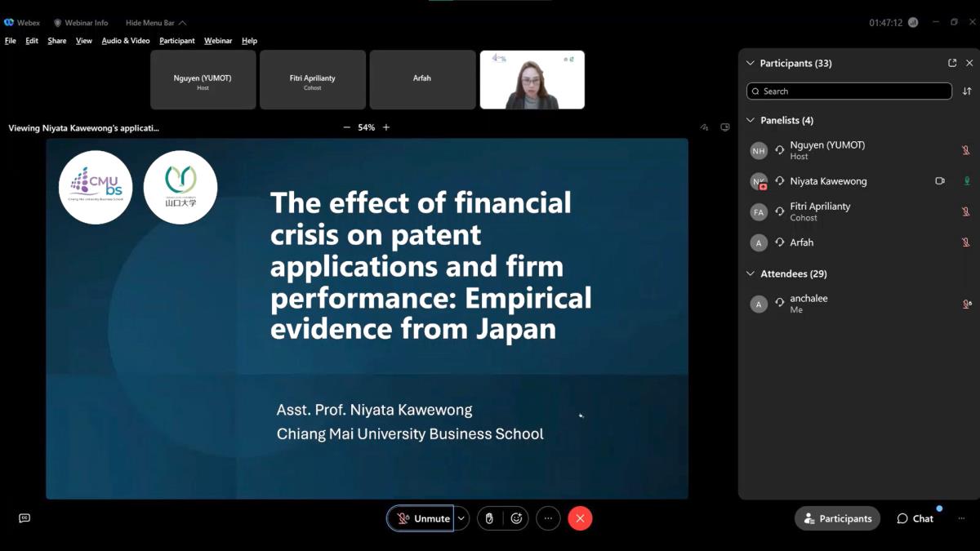The width and height of the screenshot is (980, 551).
Task: Toggle the Chat panel
Action: (x=915, y=518)
